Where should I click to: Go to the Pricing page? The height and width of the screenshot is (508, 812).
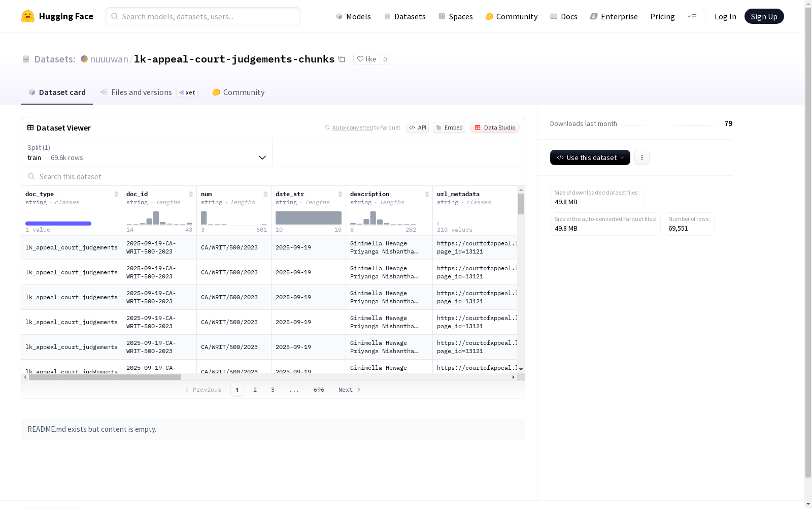[x=662, y=16]
